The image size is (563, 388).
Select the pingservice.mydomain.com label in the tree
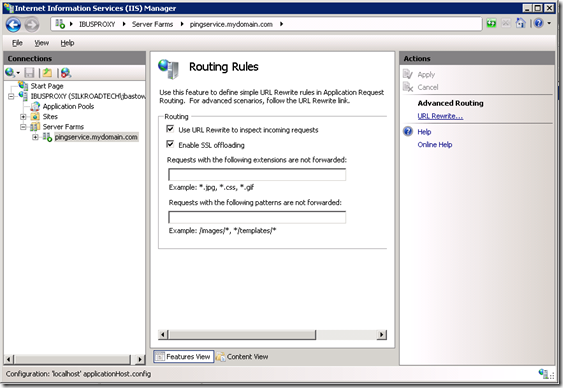tap(96, 137)
